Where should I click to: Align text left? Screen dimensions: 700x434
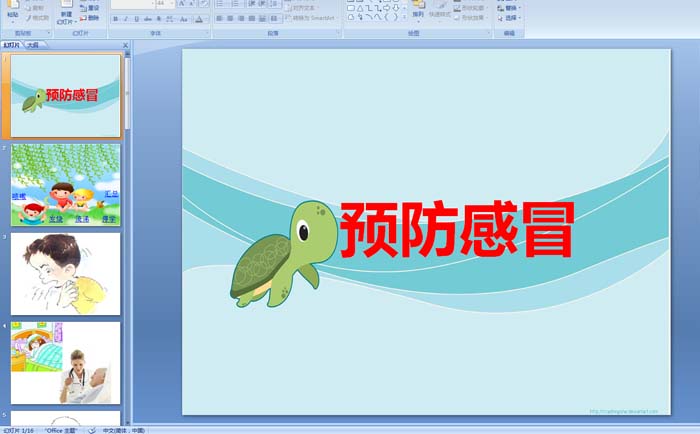220,18
